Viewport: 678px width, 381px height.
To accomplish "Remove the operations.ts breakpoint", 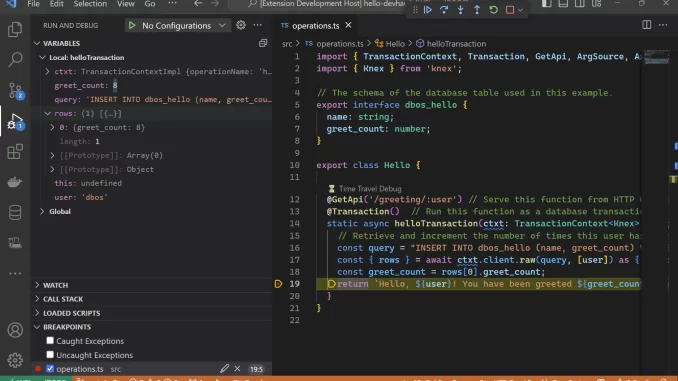I will click(237, 369).
